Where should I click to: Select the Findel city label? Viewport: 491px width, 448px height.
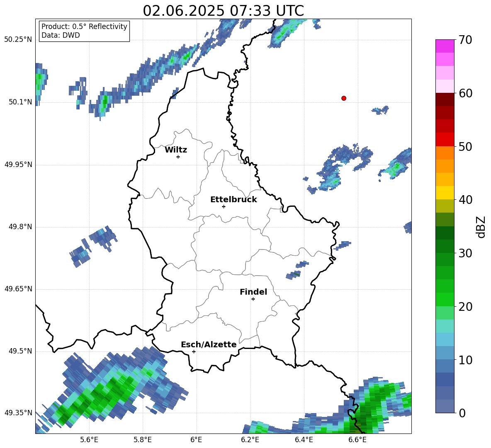[253, 292]
